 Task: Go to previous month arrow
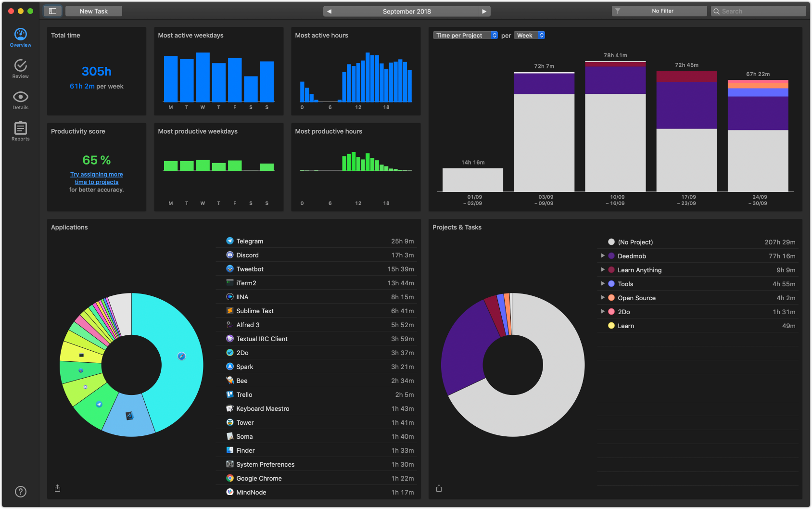pos(329,11)
